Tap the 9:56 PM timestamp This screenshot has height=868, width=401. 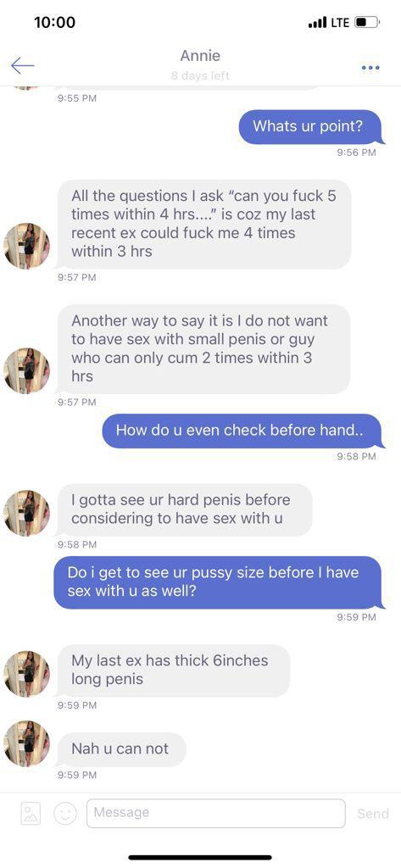pos(356,153)
